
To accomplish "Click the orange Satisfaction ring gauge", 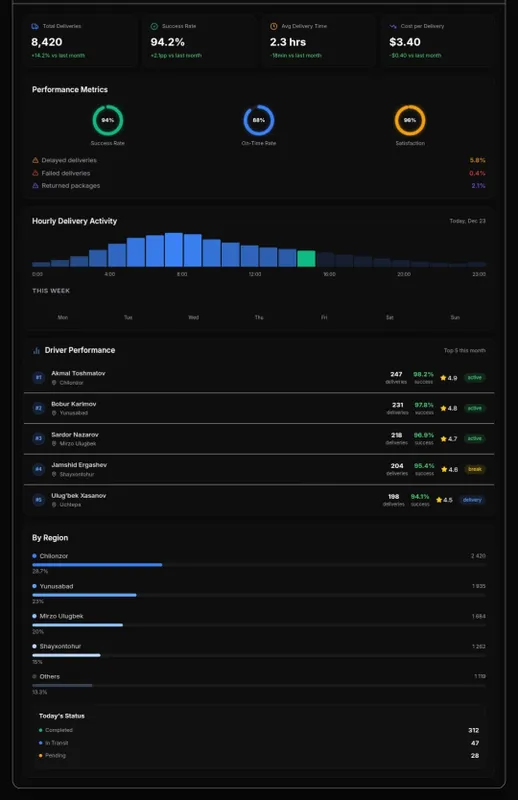I will (410, 120).
